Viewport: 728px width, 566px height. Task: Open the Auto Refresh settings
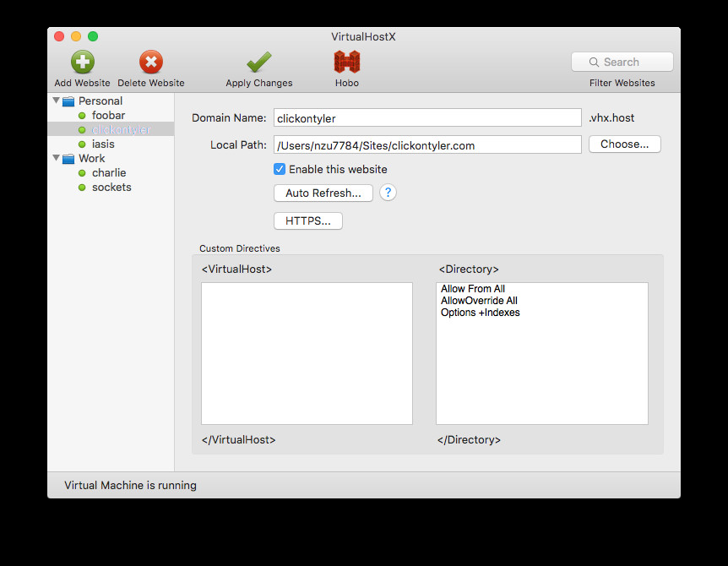323,193
